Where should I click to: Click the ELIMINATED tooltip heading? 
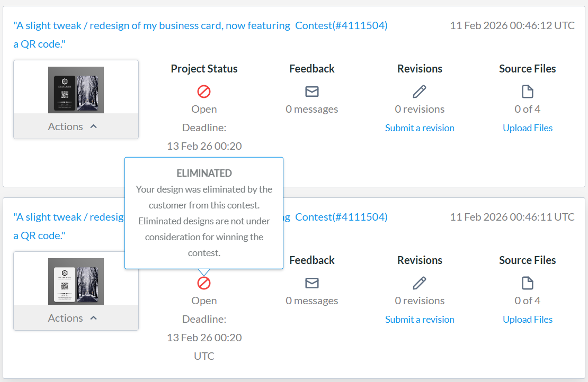204,173
